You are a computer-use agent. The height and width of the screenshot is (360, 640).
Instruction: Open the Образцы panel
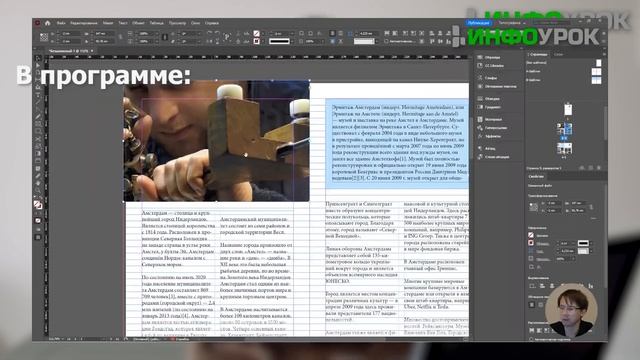pyautogui.click(x=492, y=57)
